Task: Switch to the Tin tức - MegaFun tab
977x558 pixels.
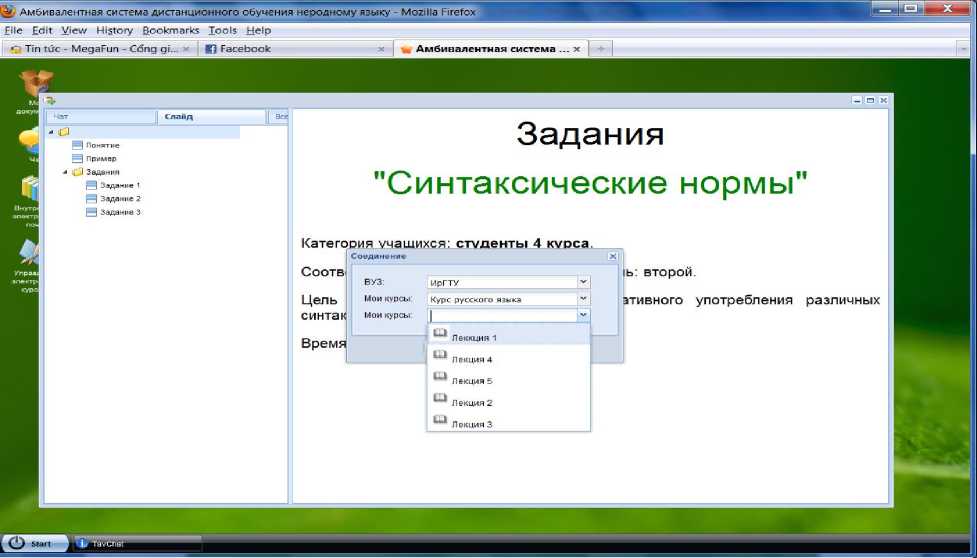Action: tap(100, 49)
